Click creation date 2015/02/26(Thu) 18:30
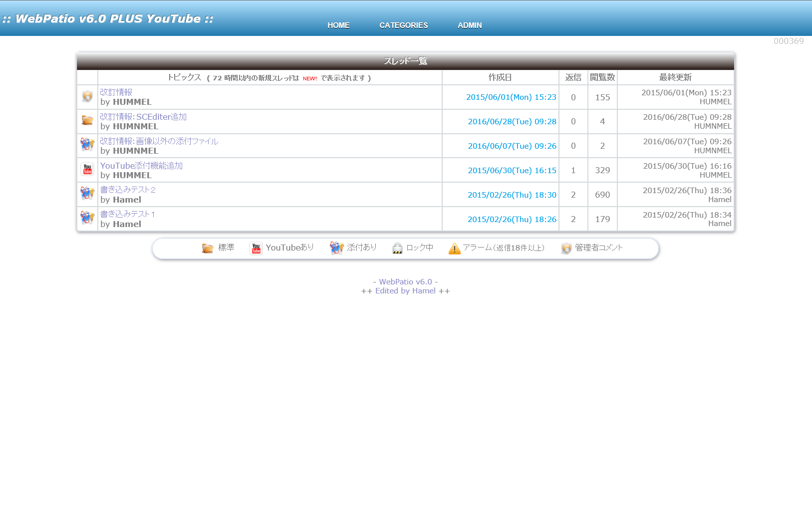 512,195
